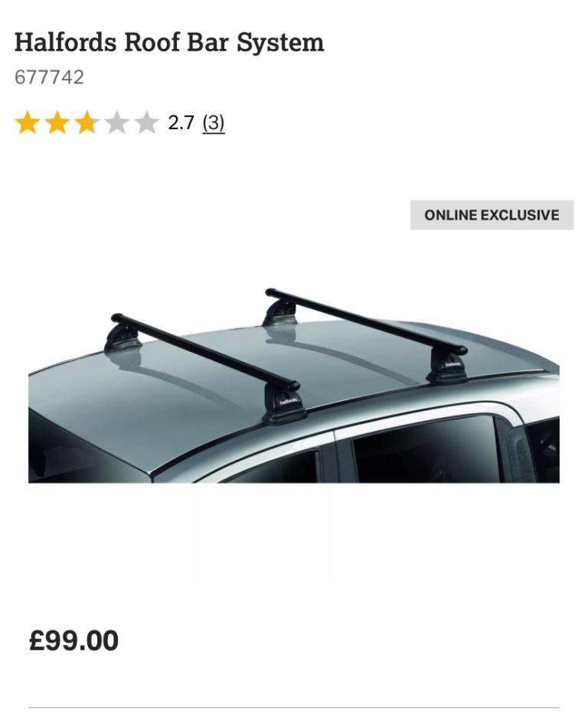Click the rear roof bar in photo
The width and height of the screenshot is (588, 714).
tap(366, 321)
